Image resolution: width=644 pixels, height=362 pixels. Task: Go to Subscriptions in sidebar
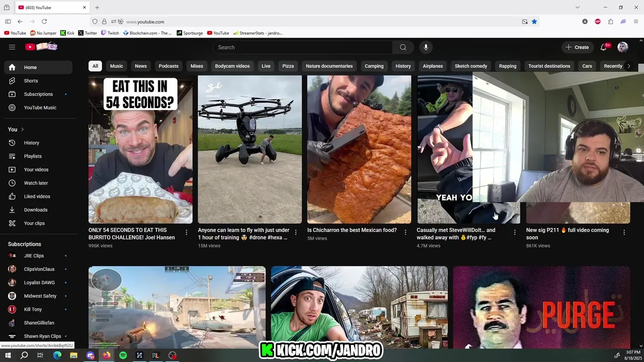pyautogui.click(x=38, y=94)
